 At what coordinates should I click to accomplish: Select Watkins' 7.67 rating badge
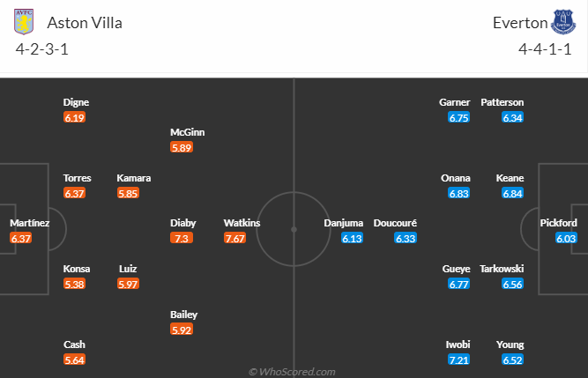click(234, 238)
